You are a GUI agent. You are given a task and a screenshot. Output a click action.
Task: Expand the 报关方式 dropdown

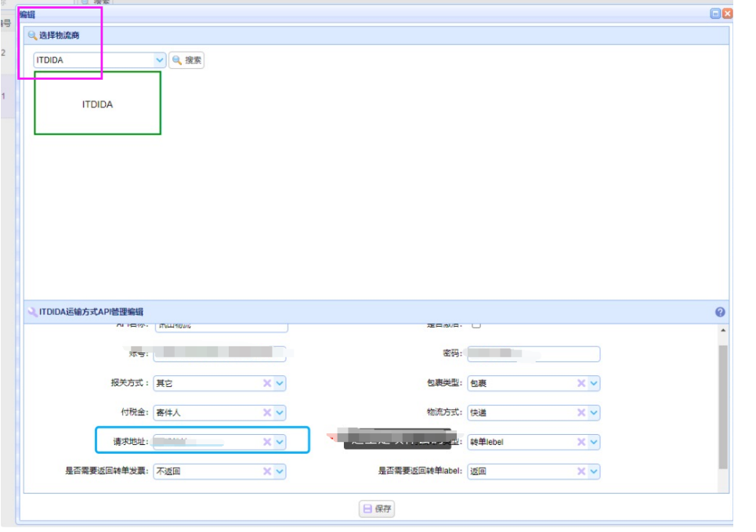[280, 383]
